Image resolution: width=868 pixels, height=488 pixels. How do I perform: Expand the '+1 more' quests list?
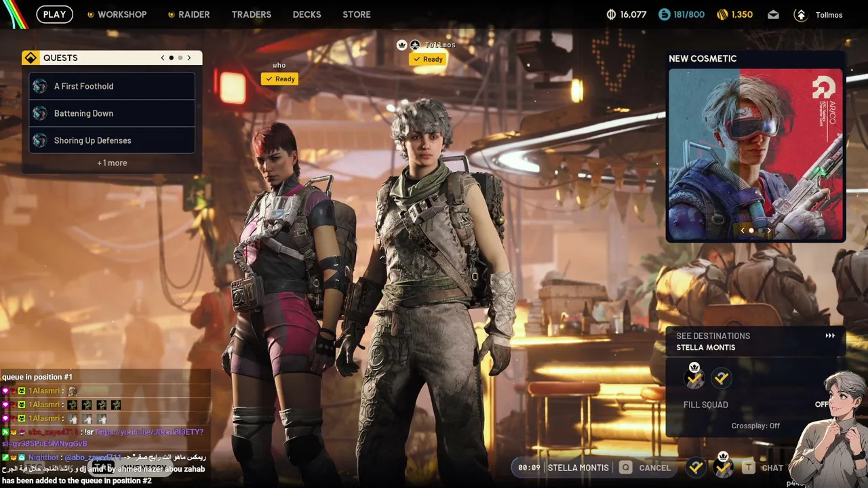(x=112, y=163)
